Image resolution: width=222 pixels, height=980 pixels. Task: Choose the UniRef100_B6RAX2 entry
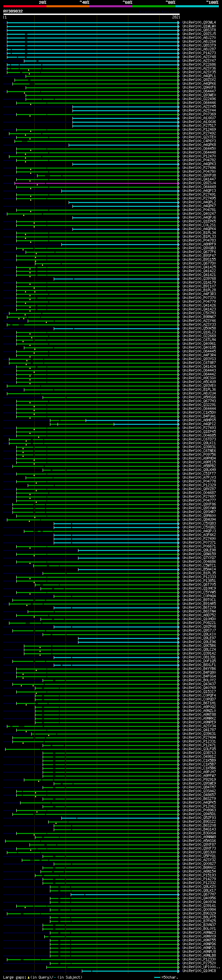tap(199, 867)
